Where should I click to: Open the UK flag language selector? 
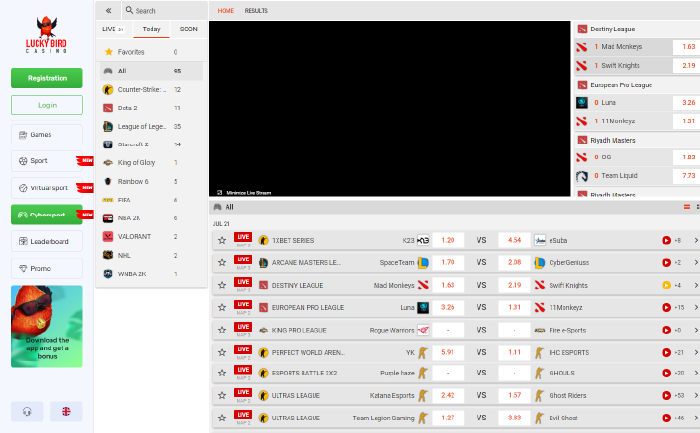[66, 411]
